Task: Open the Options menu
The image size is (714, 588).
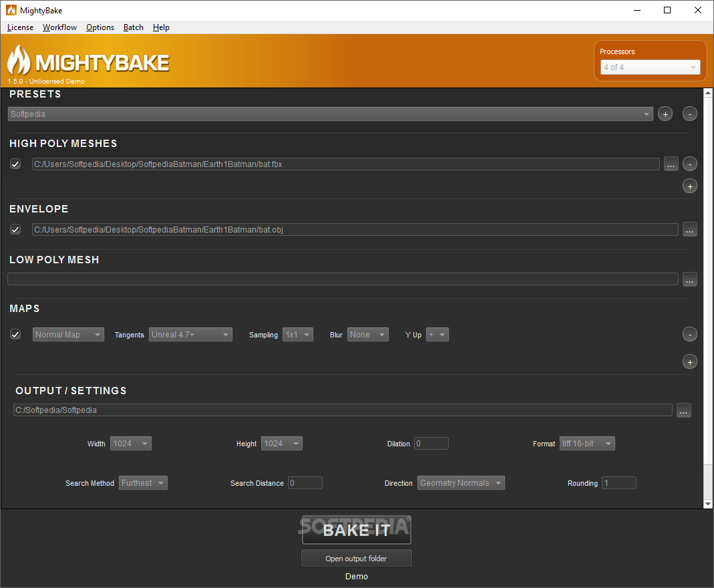Action: pyautogui.click(x=100, y=27)
